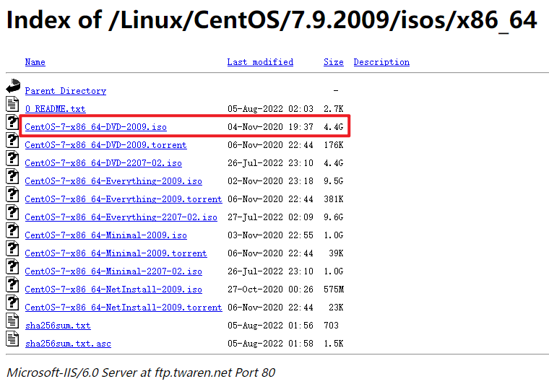Click the file icon beside Minimal-2009.torrent
This screenshot has height=392, width=549.
pyautogui.click(x=12, y=248)
